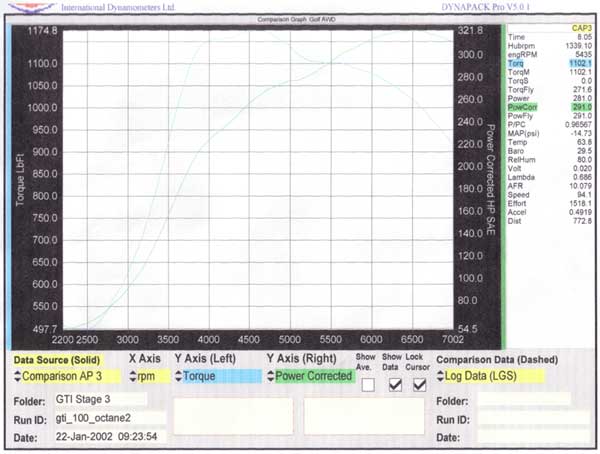Click the DYNAPACK Pro V5.0.1 header text
The image size is (600, 454).
click(x=486, y=7)
